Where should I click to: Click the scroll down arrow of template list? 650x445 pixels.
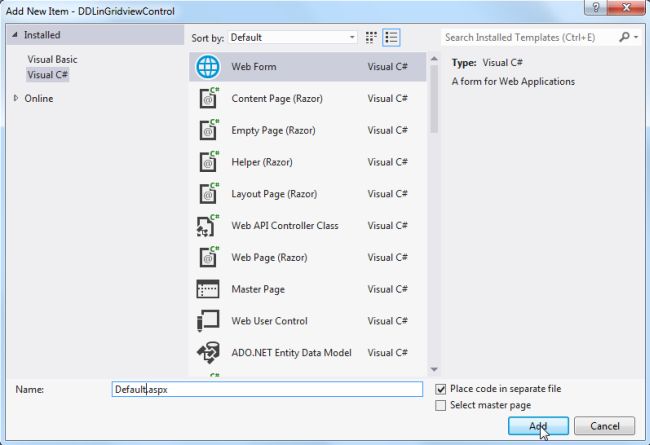(434, 369)
